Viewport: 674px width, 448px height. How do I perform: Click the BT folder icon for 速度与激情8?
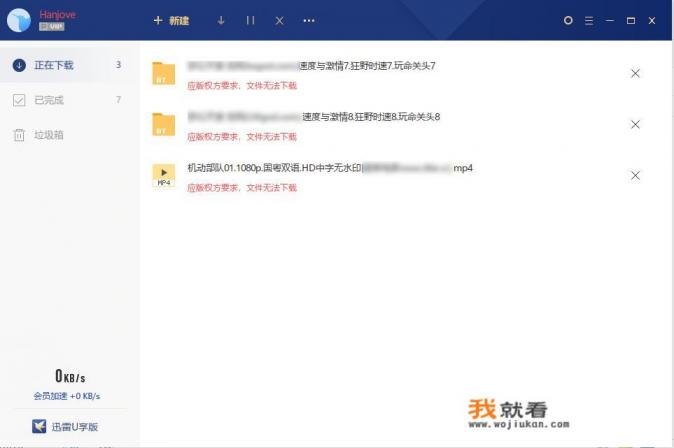pyautogui.click(x=164, y=124)
